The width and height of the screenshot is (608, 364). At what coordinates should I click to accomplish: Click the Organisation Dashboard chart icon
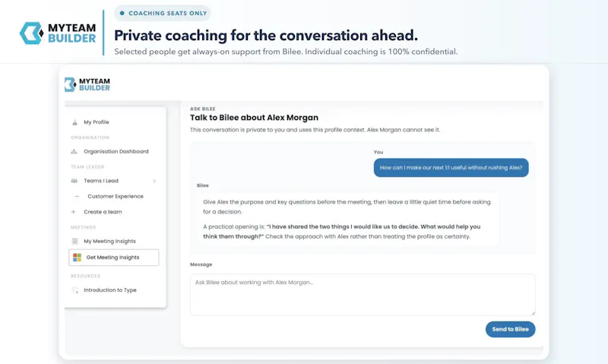click(x=74, y=151)
